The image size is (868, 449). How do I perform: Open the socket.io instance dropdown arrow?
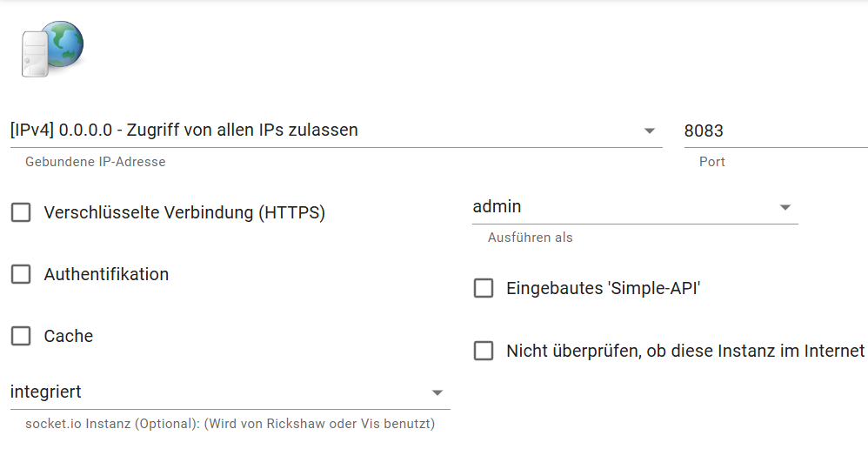point(437,393)
